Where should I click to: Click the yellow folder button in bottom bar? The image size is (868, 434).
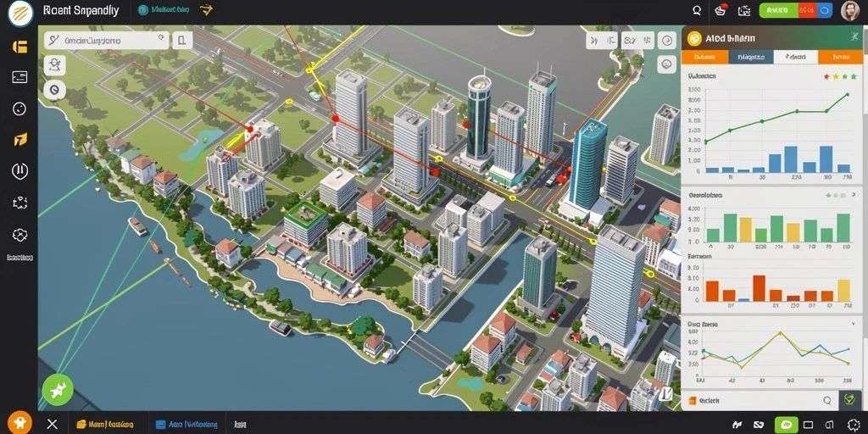pos(104,425)
